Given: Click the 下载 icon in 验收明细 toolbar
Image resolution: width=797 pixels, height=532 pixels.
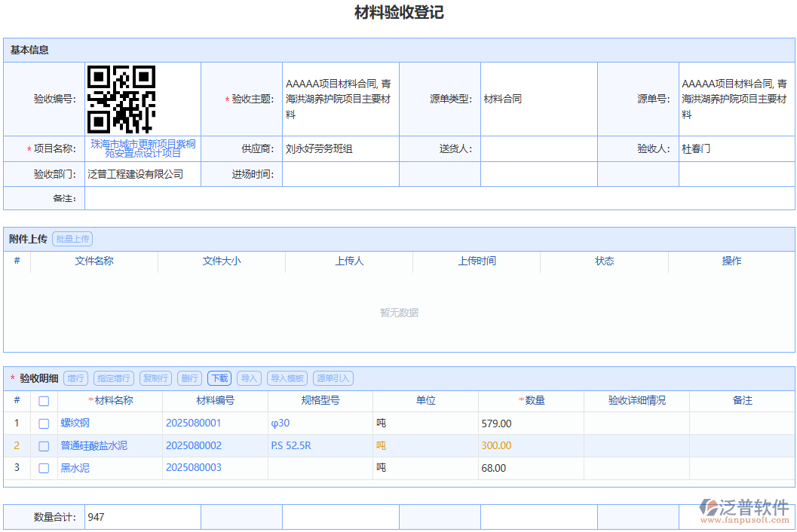Looking at the screenshot, I should tap(219, 378).
